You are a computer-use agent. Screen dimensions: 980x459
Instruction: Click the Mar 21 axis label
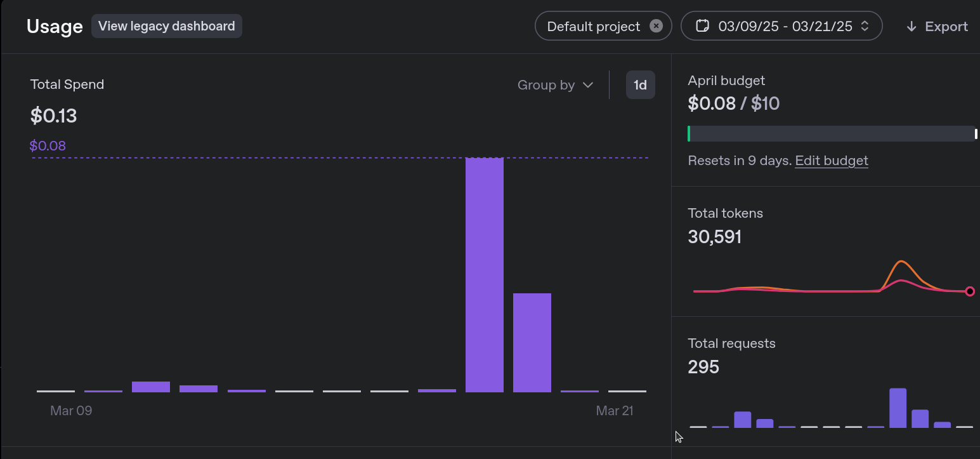[614, 411]
